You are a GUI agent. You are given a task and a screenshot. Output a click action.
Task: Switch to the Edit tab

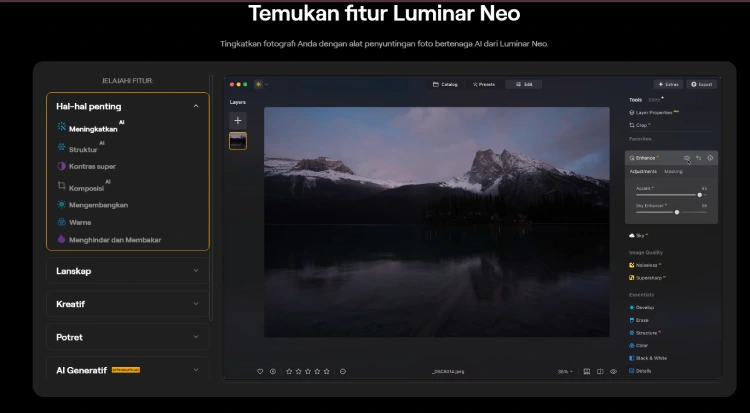click(x=524, y=84)
